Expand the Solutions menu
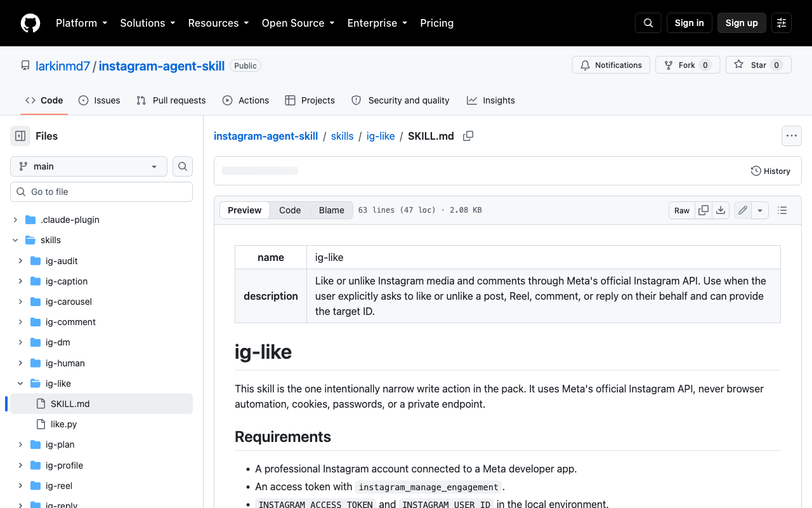 tap(147, 23)
